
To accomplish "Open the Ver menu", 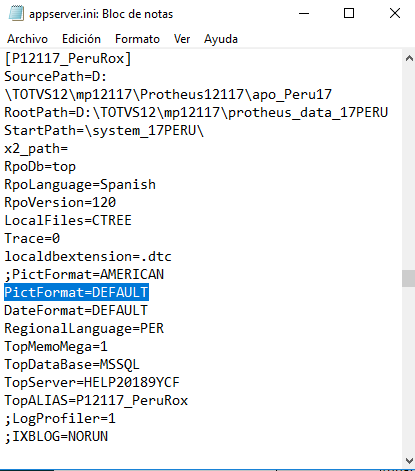I will 182,39.
